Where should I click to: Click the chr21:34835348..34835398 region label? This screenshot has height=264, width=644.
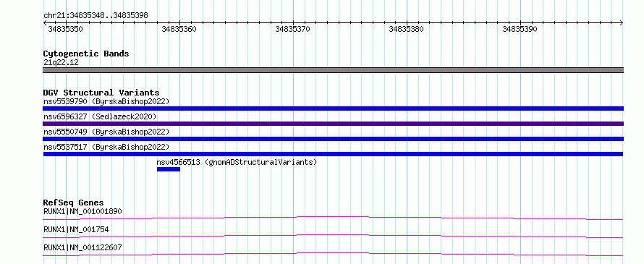(x=96, y=16)
